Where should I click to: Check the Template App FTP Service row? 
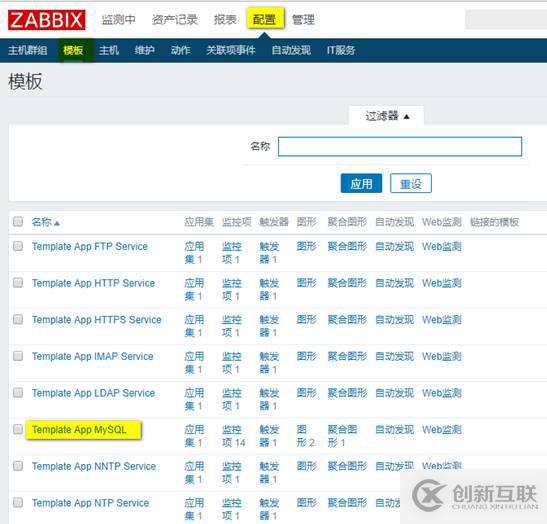click(x=18, y=246)
